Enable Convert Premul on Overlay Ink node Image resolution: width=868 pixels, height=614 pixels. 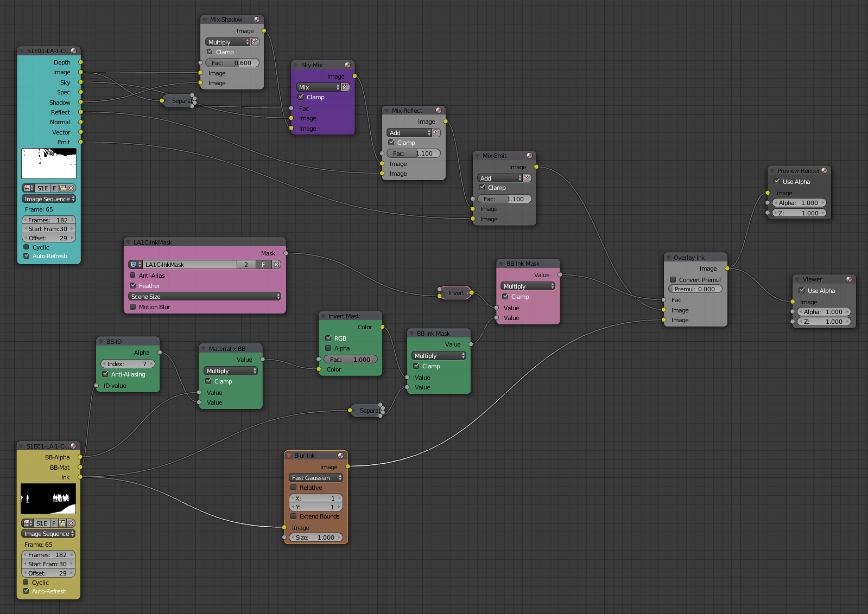pos(673,280)
